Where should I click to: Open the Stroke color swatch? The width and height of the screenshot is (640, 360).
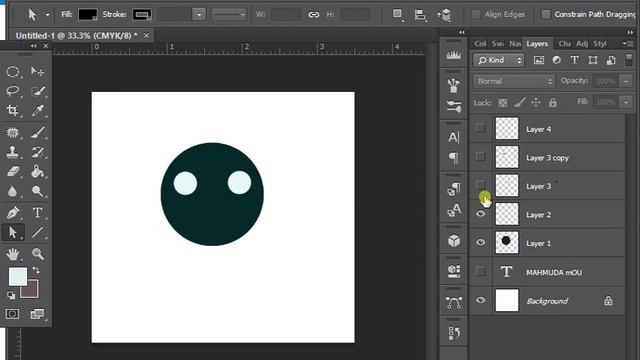point(142,15)
